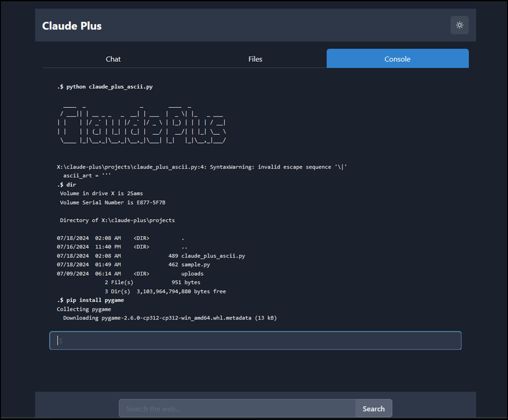Open the Files tab
The height and width of the screenshot is (420, 508).
click(255, 59)
